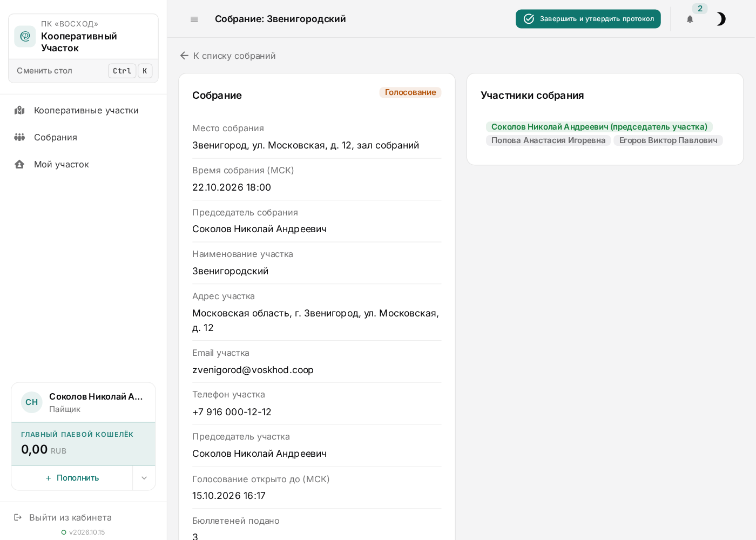The height and width of the screenshot is (540, 756).
Task: Click the logout icon
Action: coord(18,517)
